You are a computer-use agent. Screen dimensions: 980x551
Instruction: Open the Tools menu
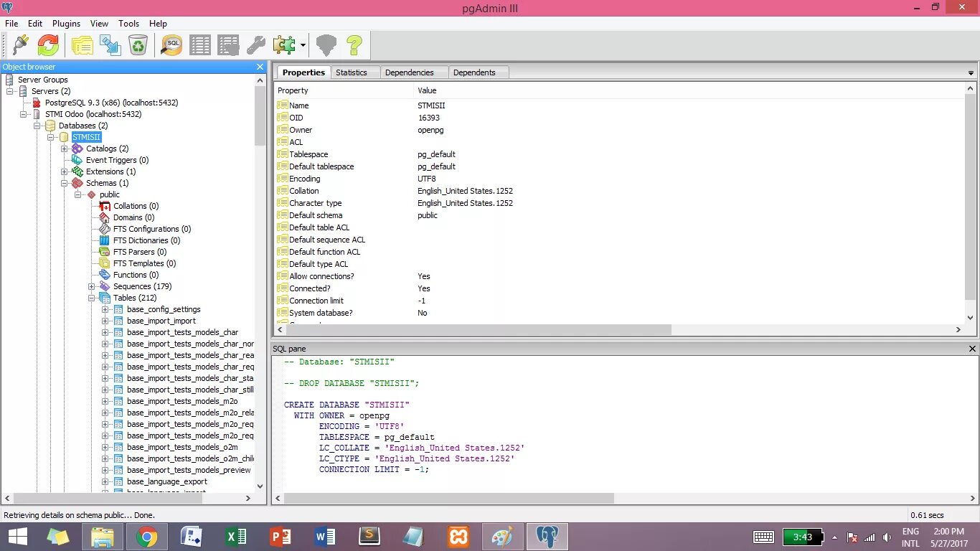coord(129,24)
